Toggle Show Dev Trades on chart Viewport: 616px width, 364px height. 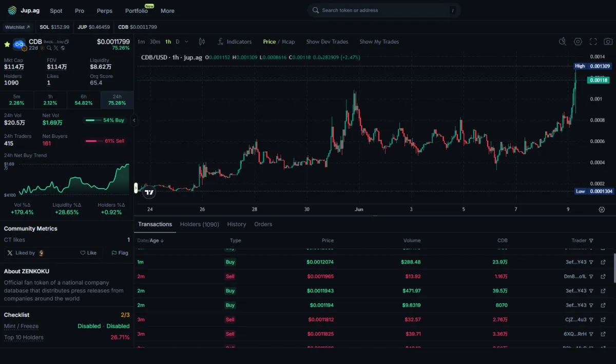click(x=327, y=42)
